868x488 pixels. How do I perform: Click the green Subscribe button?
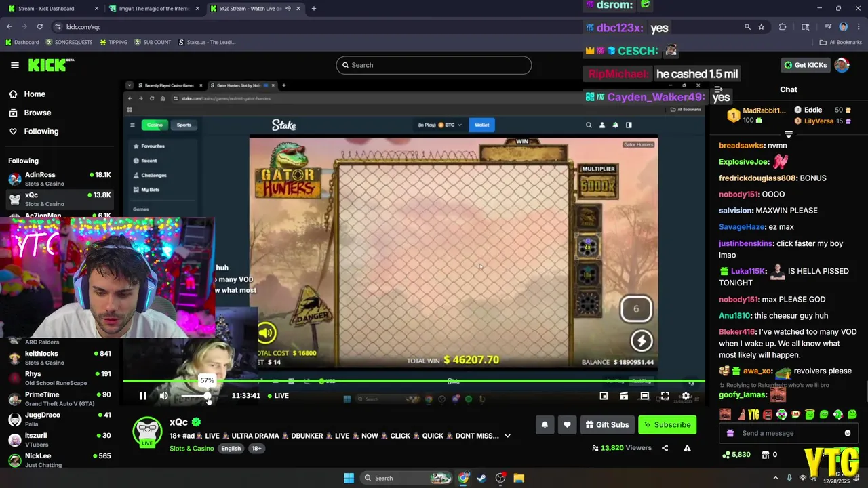click(x=667, y=425)
